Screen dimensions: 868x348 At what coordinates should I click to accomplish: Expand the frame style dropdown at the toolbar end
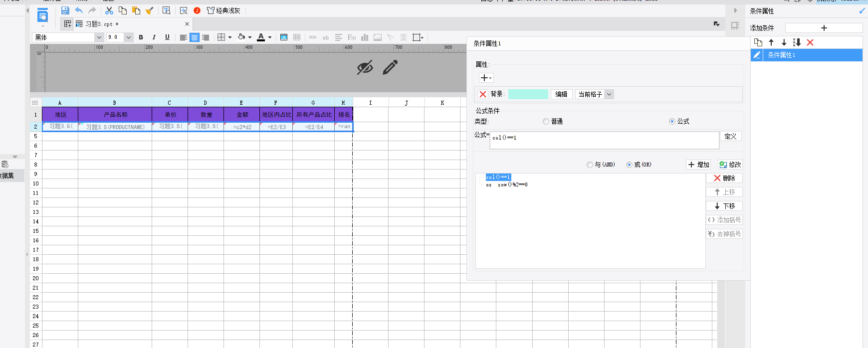[x=423, y=37]
